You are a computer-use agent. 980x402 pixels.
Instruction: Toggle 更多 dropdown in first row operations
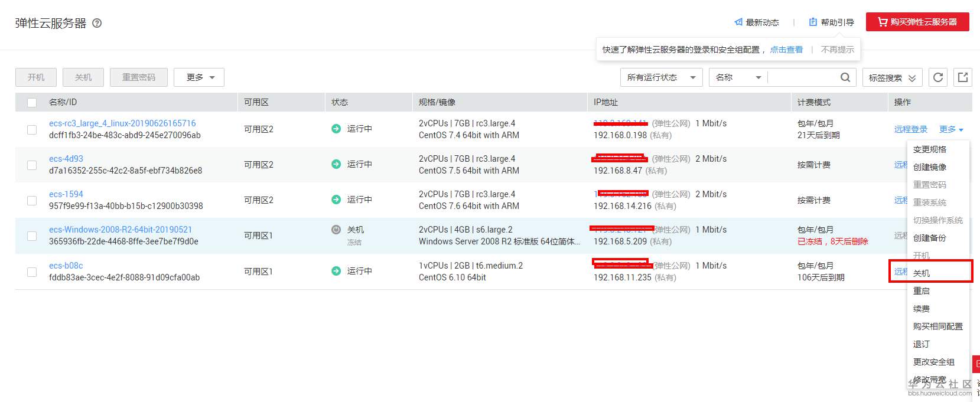[x=951, y=129]
